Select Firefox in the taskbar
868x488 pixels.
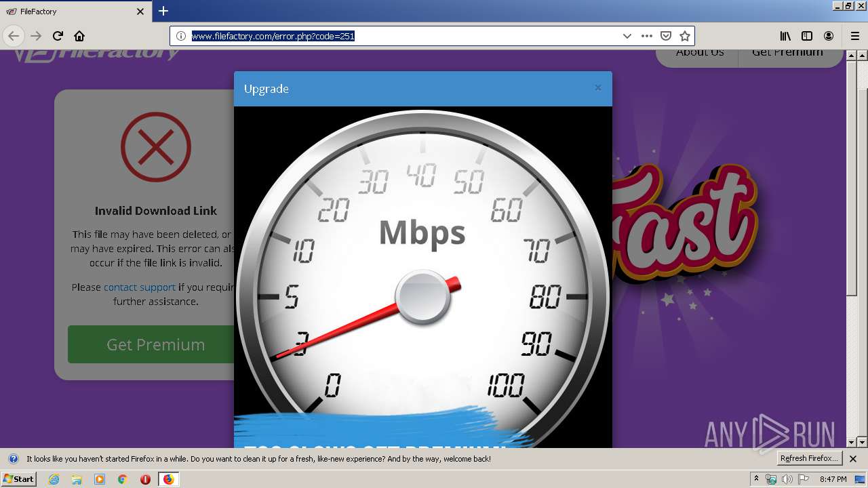coord(168,479)
